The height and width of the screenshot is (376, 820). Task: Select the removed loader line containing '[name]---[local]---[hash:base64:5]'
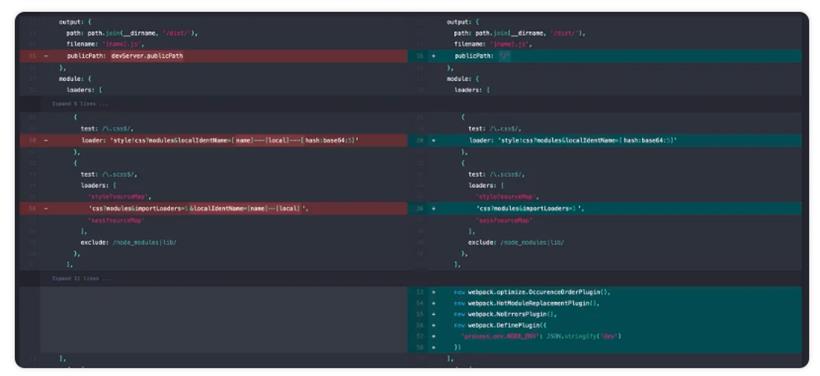pyautogui.click(x=213, y=140)
